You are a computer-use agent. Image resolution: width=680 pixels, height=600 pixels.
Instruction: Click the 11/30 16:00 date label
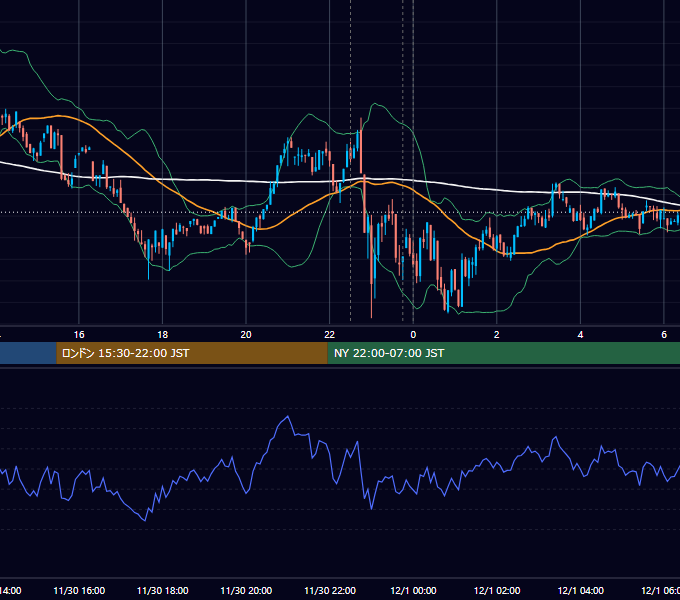pyautogui.click(x=79, y=590)
